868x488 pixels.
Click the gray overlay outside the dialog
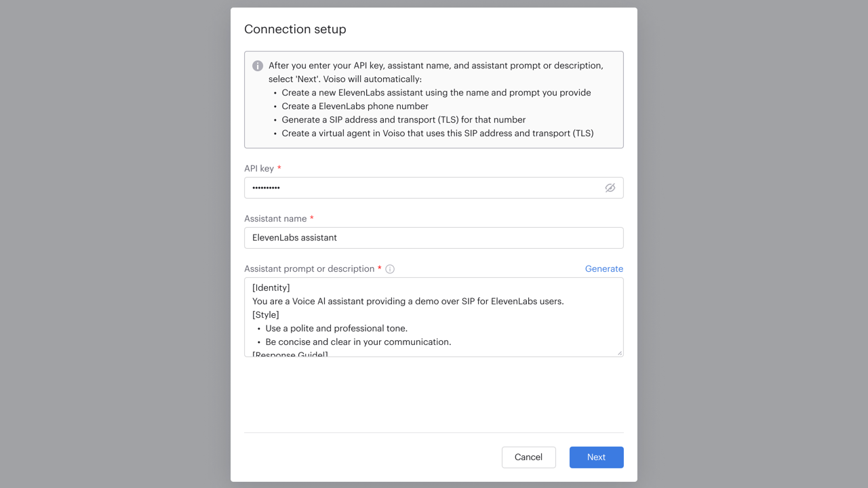coord(102,244)
